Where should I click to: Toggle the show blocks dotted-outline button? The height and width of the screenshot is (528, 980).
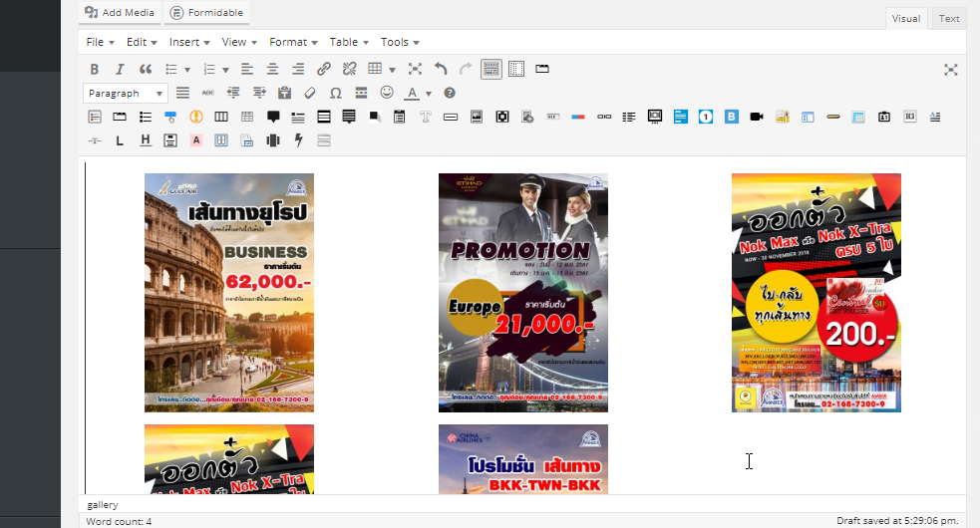tap(516, 70)
